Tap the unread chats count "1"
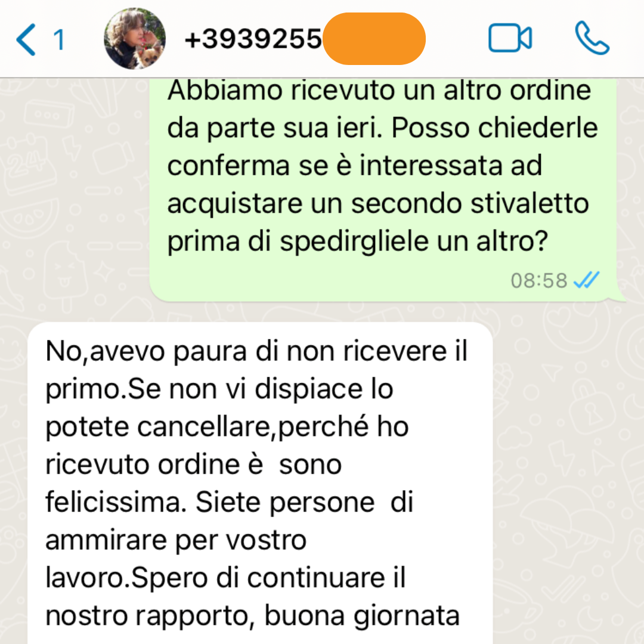 pos(59,40)
